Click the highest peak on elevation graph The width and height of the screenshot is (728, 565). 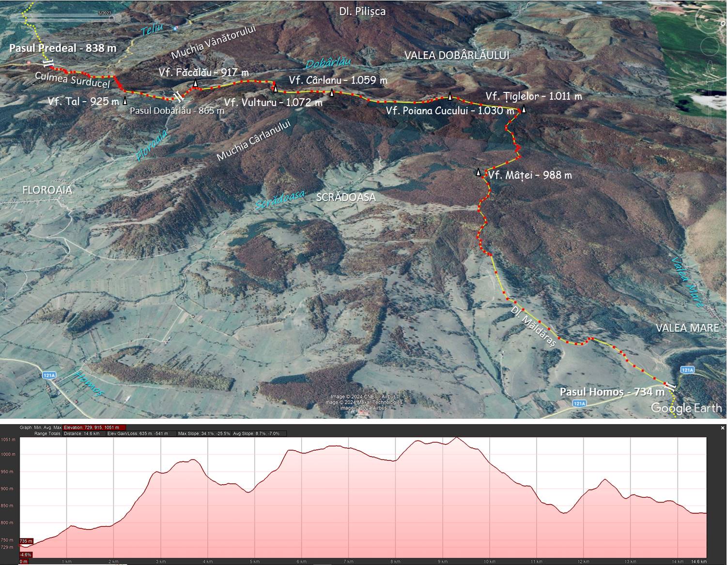click(x=456, y=438)
